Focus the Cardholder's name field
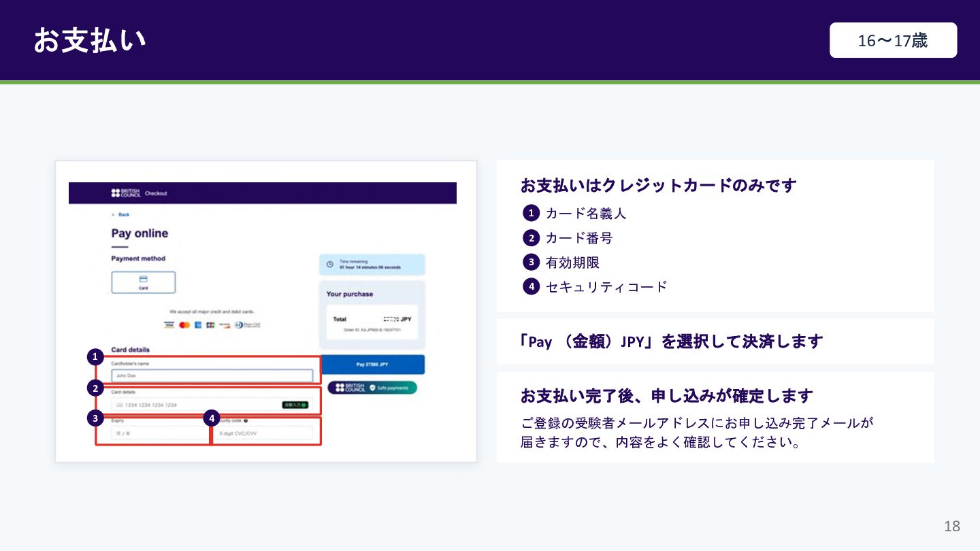 pyautogui.click(x=212, y=375)
